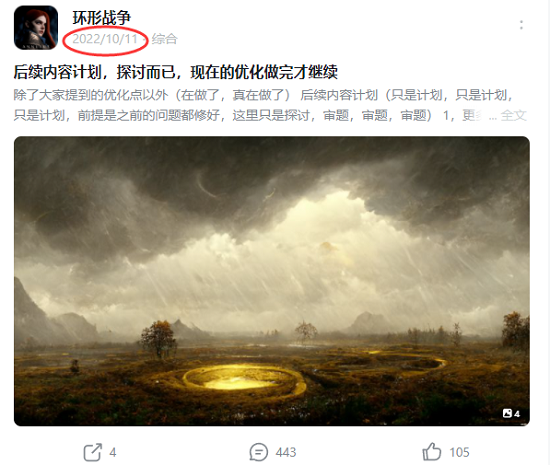Image resolution: width=550 pixels, height=465 pixels.
Task: Open the 环形战争 avatar image
Action: pyautogui.click(x=36, y=27)
